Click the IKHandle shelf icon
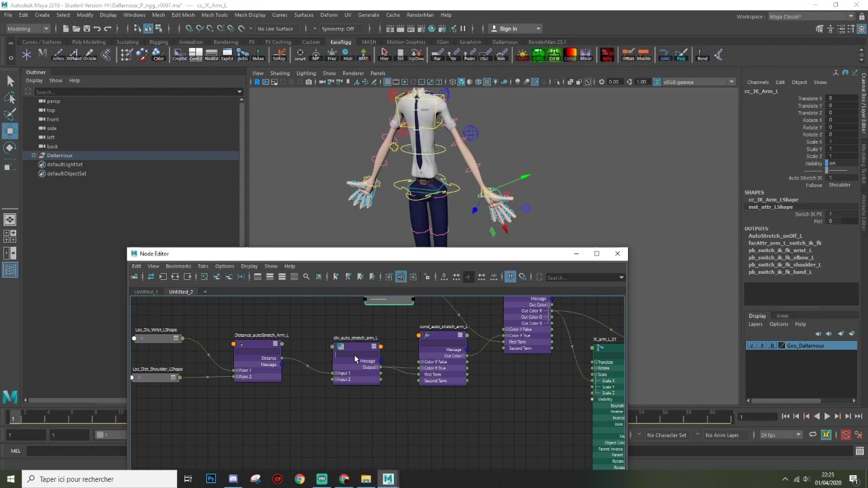 coord(74,55)
